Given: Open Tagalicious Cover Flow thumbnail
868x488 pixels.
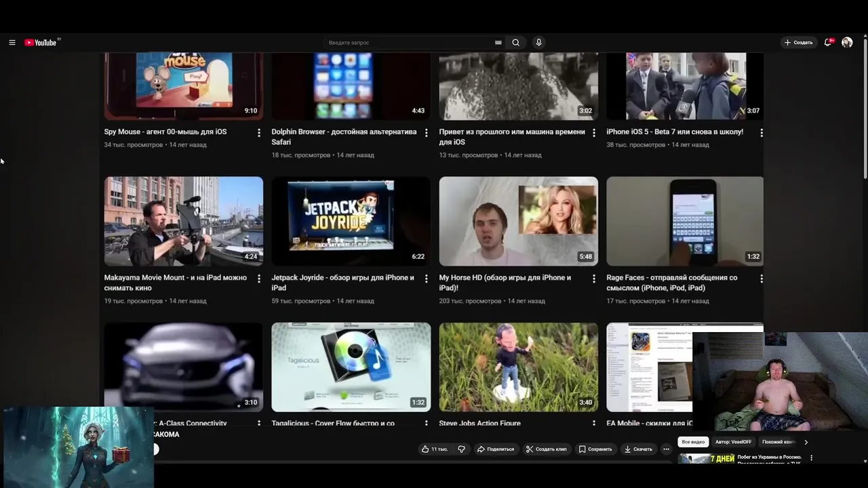Looking at the screenshot, I should coord(351,367).
